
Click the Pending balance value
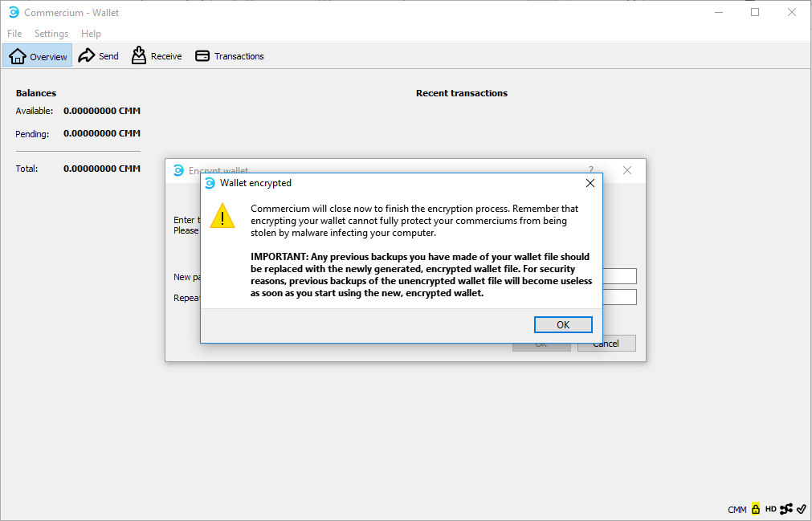point(102,133)
